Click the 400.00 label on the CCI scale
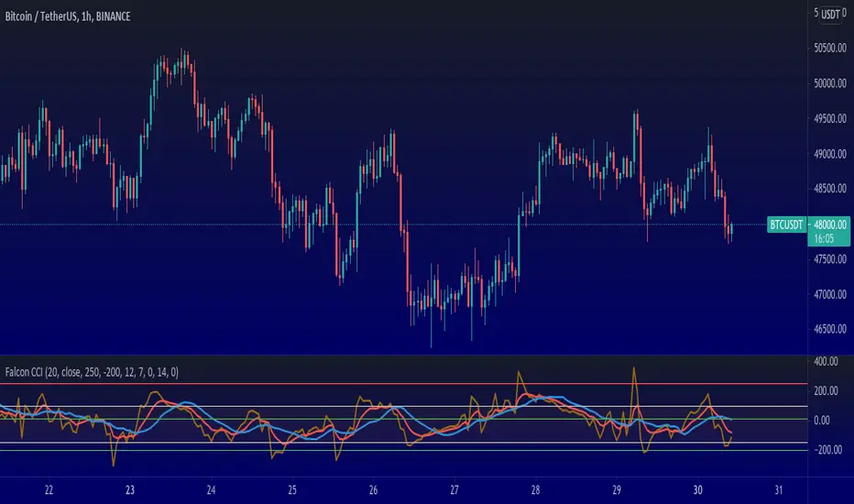 [827, 362]
